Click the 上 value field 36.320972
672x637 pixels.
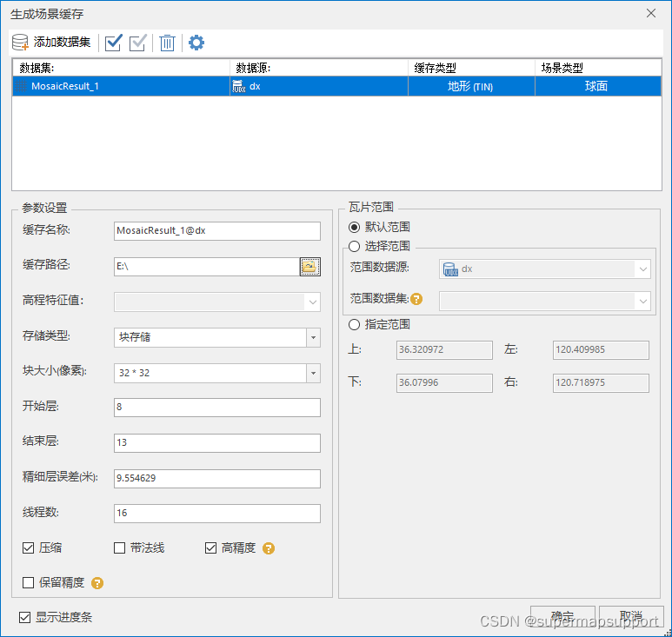(444, 350)
